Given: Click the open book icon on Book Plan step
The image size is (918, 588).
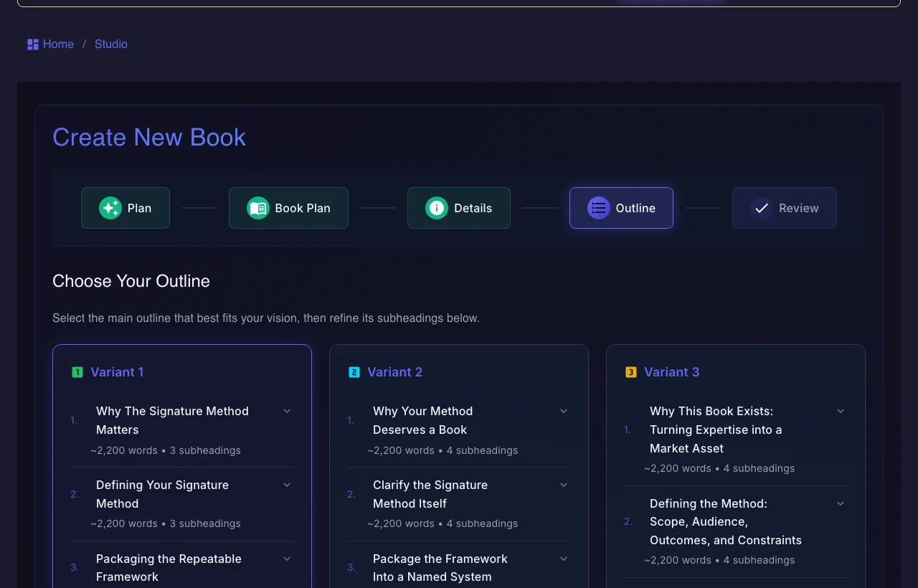Looking at the screenshot, I should click(x=258, y=208).
